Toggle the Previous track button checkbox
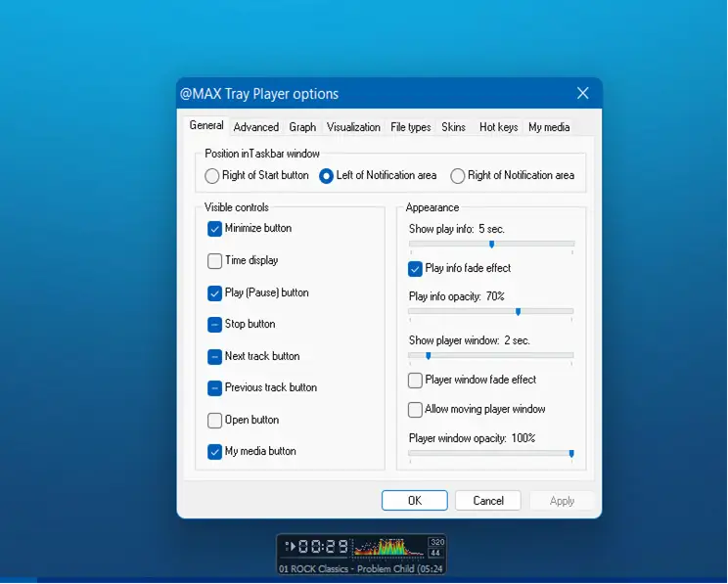This screenshot has width=728, height=584. (214, 388)
